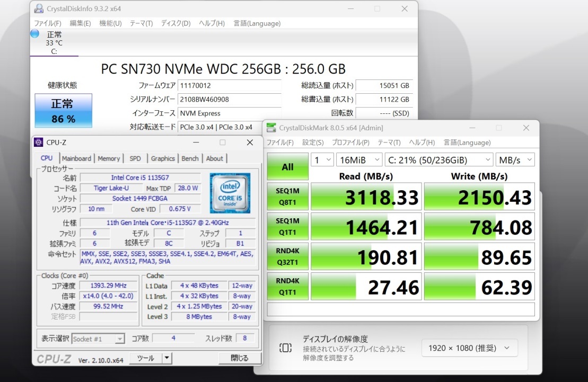Switch to the SPD tab in CPU-Z
Screen dimensions: 588x382
(135, 158)
